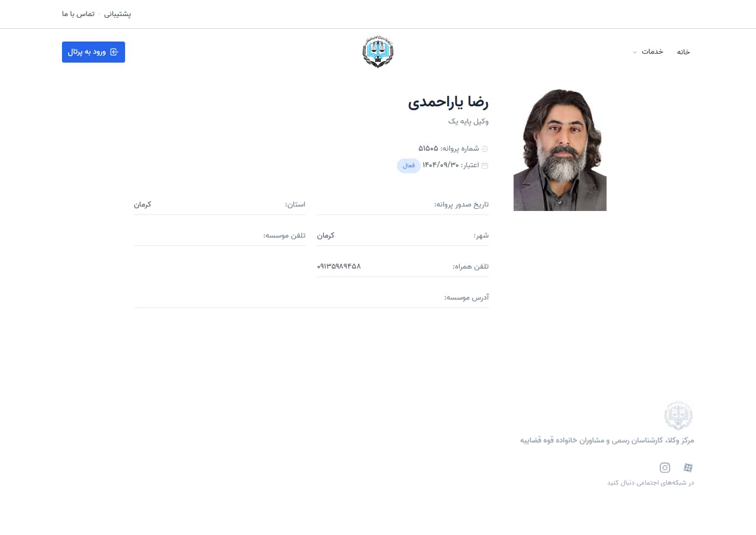Click the judiciary center logo in the header
756x535 pixels.
pyautogui.click(x=378, y=51)
